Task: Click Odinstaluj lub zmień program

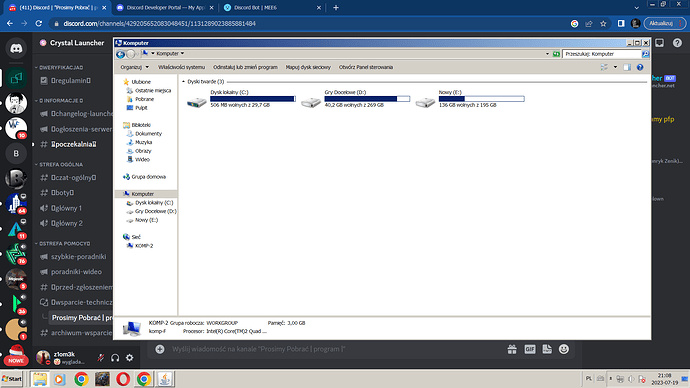Action: coord(245,67)
